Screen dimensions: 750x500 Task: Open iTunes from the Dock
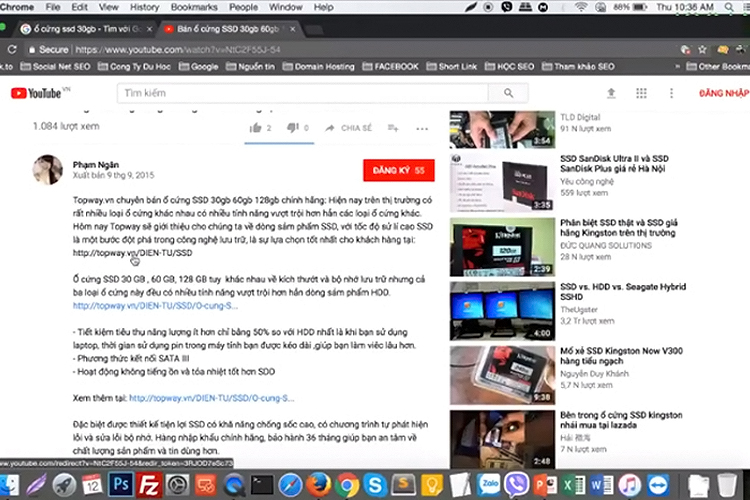click(629, 485)
